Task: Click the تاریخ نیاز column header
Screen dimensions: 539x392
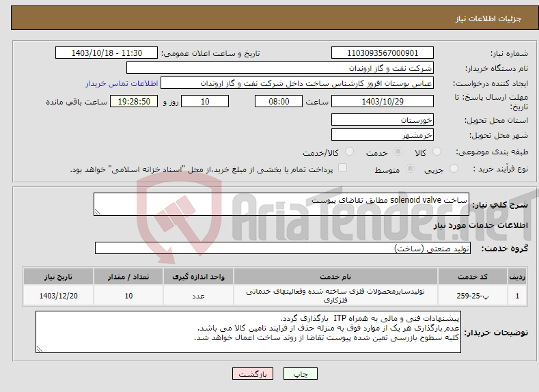Action: tap(59, 277)
